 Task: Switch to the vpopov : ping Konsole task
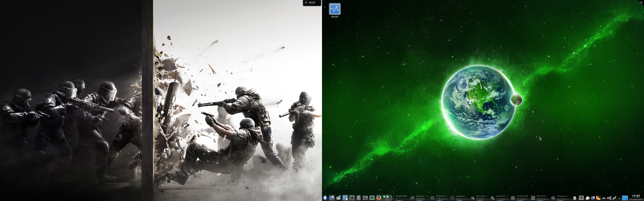tap(460, 198)
